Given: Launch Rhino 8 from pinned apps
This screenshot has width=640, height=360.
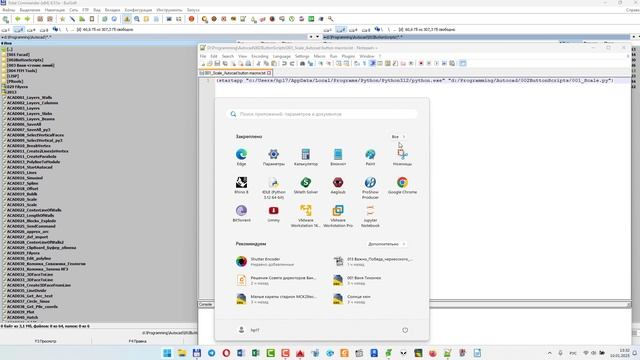Looking at the screenshot, I should [241, 185].
